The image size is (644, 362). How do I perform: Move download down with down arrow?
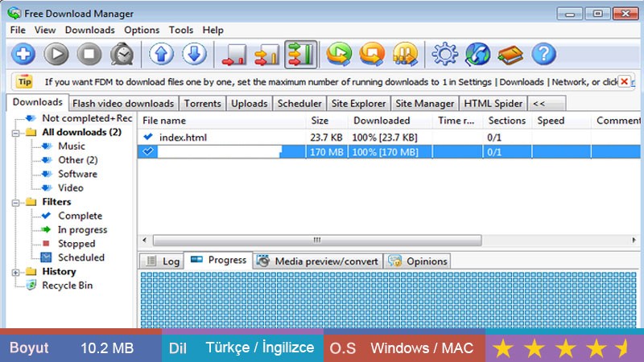pyautogui.click(x=194, y=54)
